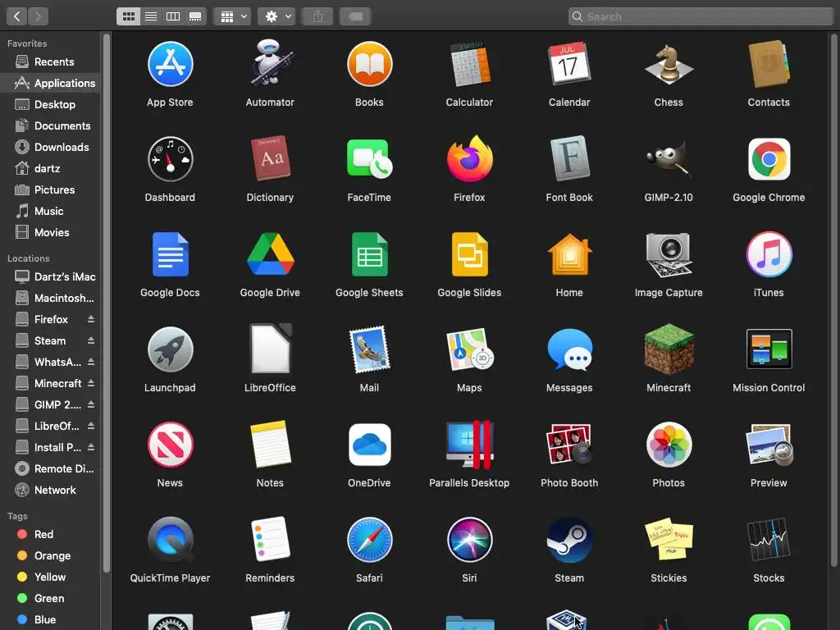This screenshot has height=630, width=840.
Task: Open Reminders app
Action: pyautogui.click(x=269, y=540)
